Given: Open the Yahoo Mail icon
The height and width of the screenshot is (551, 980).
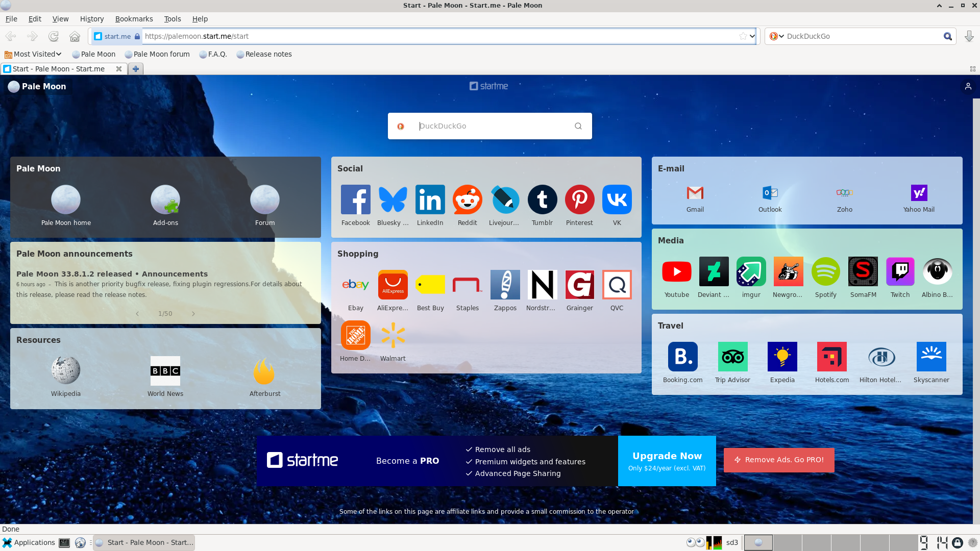Looking at the screenshot, I should point(919,193).
